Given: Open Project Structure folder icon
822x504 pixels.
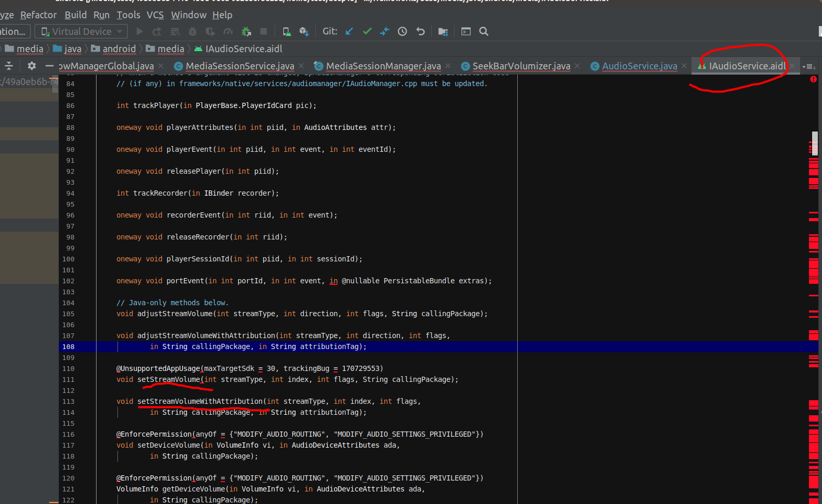Looking at the screenshot, I should point(443,31).
